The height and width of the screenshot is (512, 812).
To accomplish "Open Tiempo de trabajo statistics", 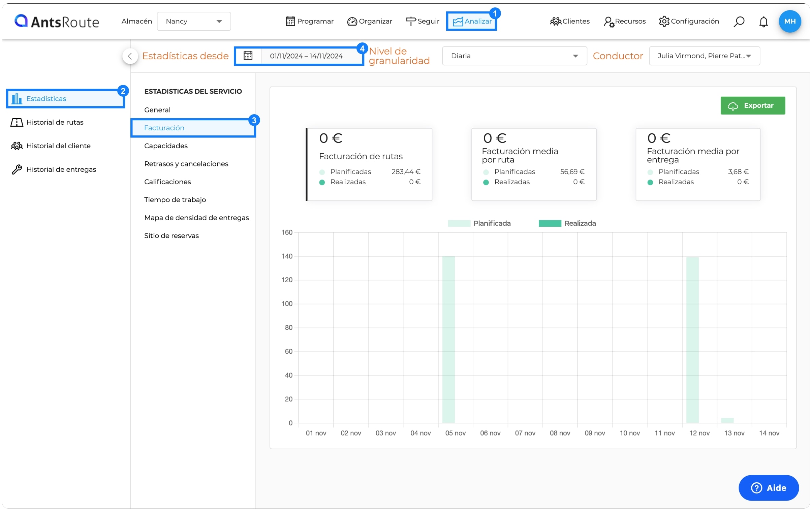I will (x=175, y=200).
